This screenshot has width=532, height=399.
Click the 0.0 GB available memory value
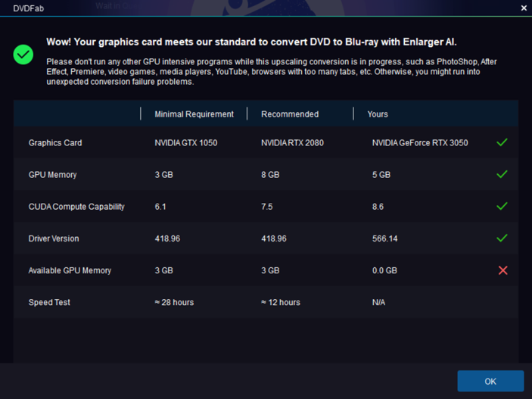point(384,270)
